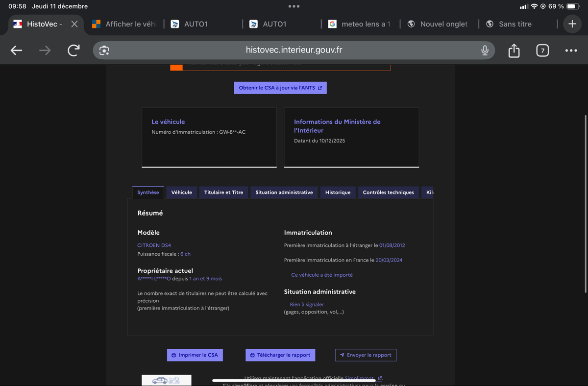This screenshot has width=588, height=386.
Task: Switch to the meteo lens browser tab
Action: 360,24
